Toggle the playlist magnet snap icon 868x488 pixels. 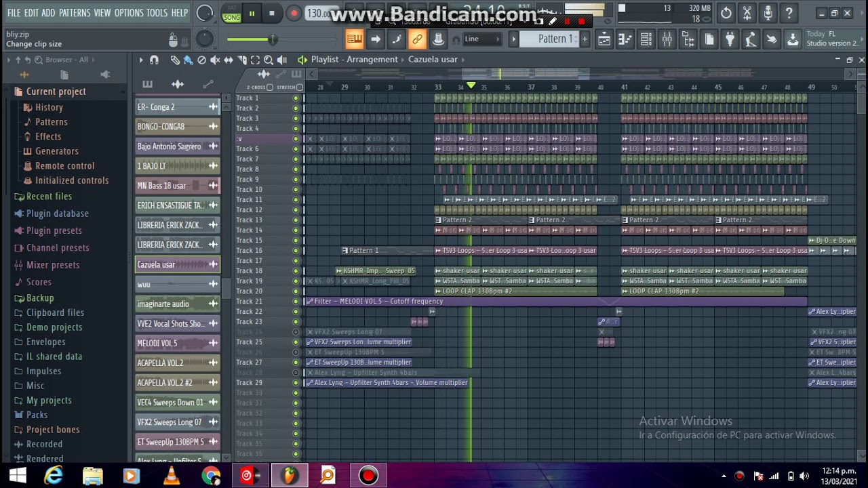[x=154, y=60]
